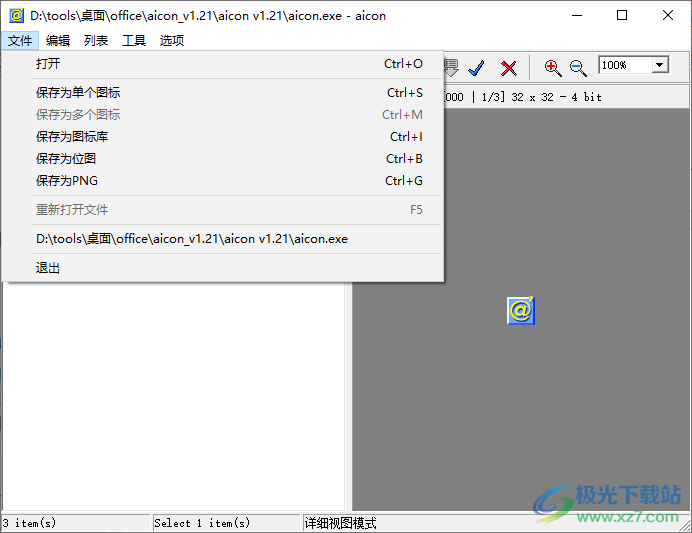Viewport: 692px width, 533px height.
Task: Open the 选项 menu
Action: (172, 41)
